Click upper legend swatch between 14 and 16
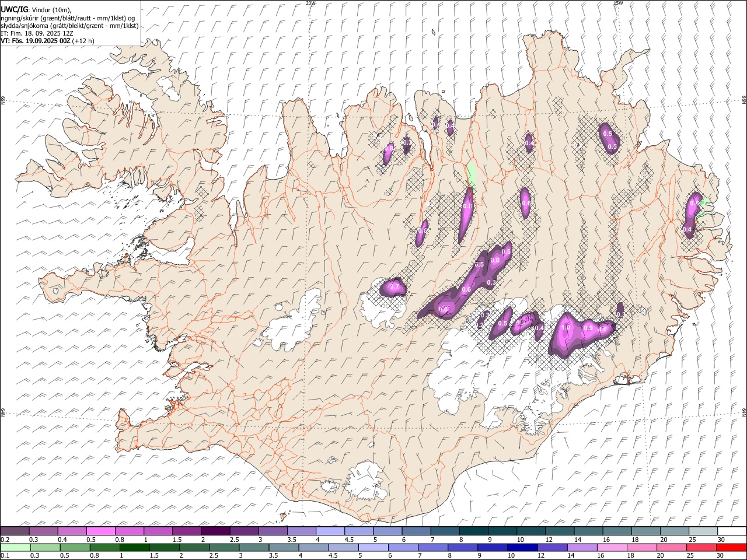The image size is (747, 560). coord(588,531)
